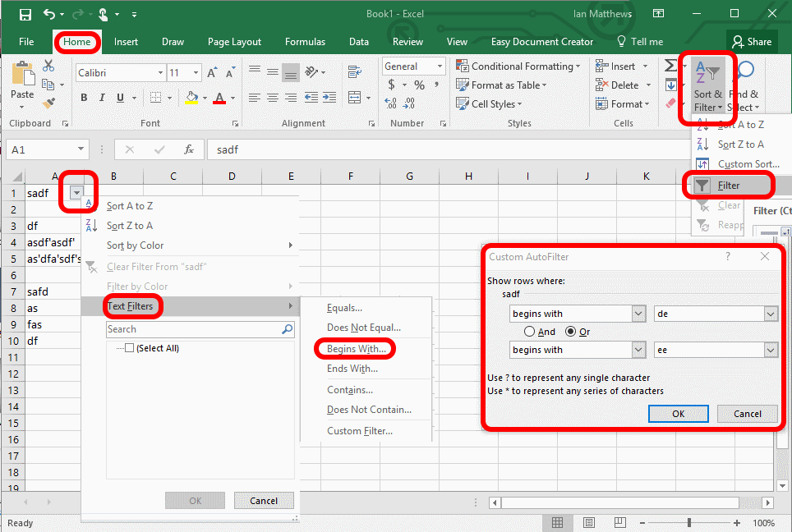Viewport: 792px width, 532px height.
Task: Click Format as Table
Action: [x=501, y=85]
